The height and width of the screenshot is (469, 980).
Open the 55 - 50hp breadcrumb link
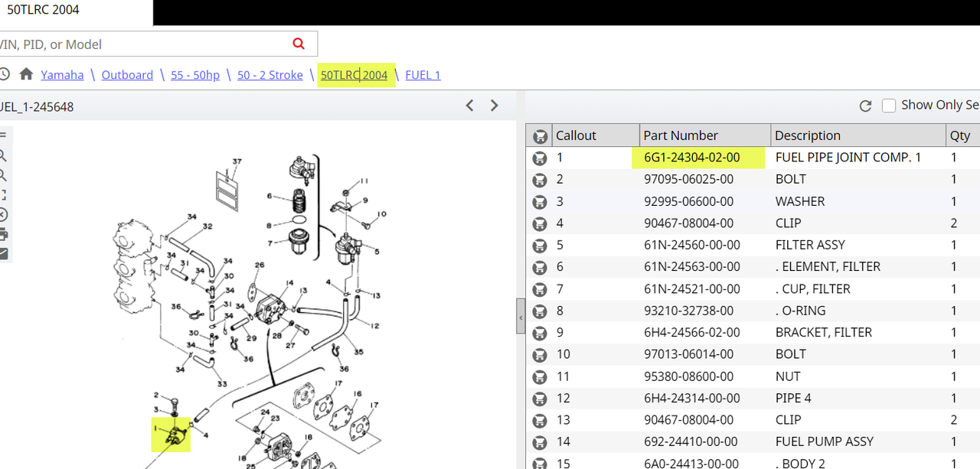[x=195, y=75]
